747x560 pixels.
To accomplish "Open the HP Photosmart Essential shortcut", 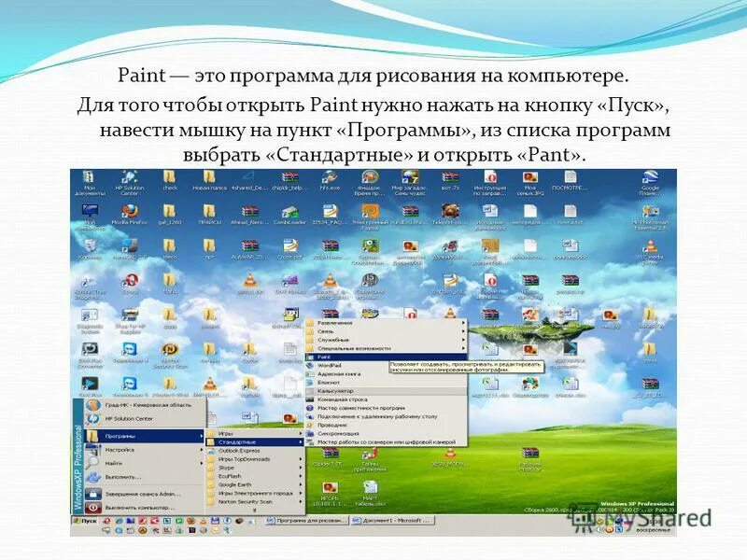I will (x=650, y=217).
